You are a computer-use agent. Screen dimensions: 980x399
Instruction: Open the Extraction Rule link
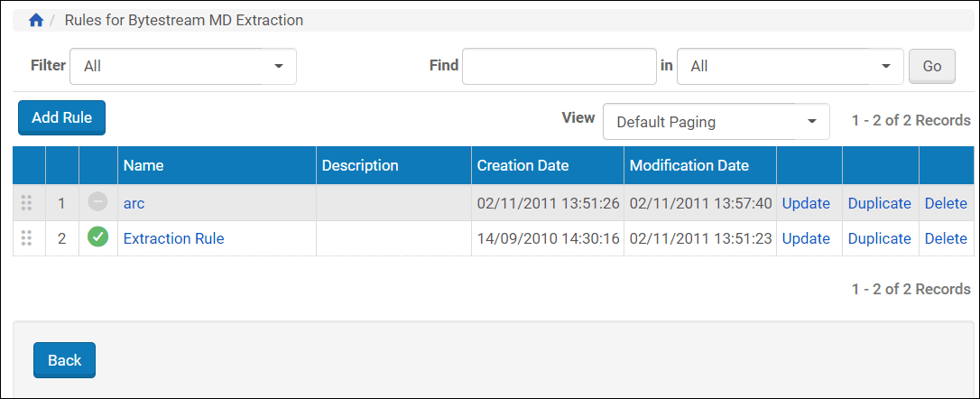(173, 238)
